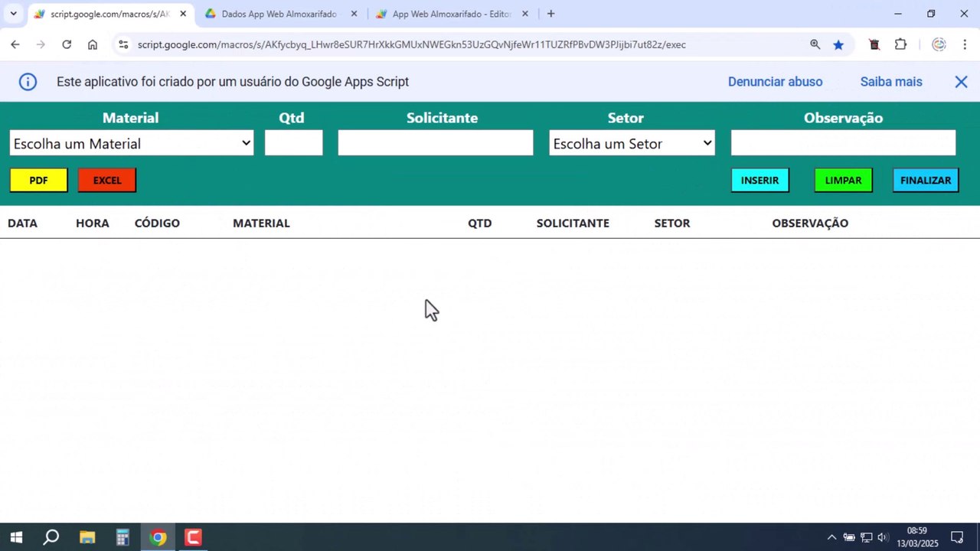Open the Windows Start menu
The width and height of the screenshot is (980, 551).
point(16,537)
